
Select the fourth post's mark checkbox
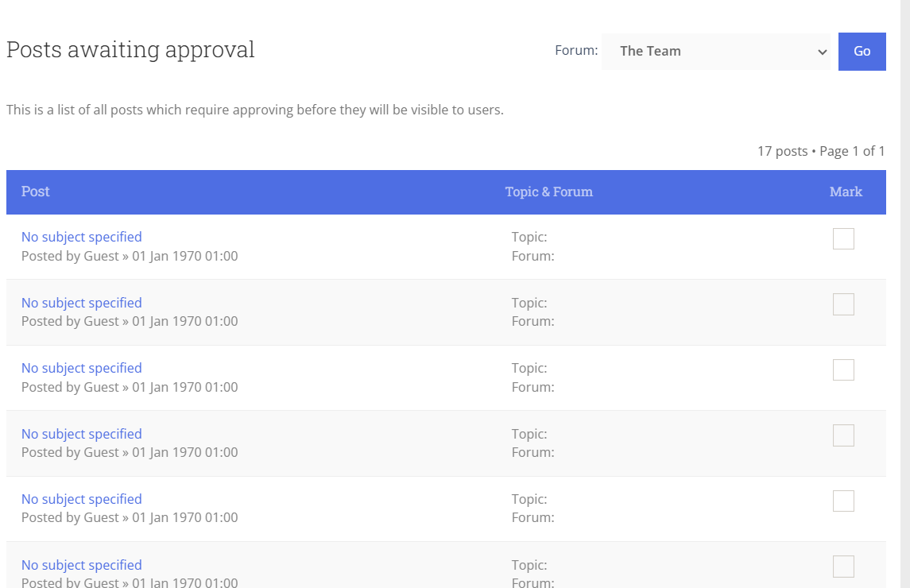tap(843, 435)
